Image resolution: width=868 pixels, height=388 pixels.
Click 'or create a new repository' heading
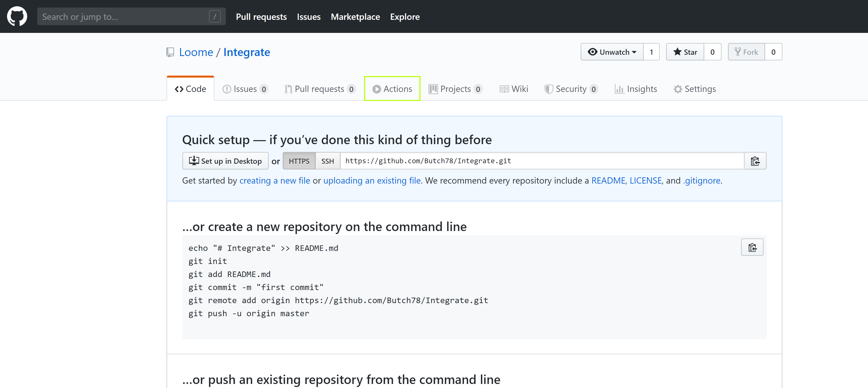[x=324, y=227]
